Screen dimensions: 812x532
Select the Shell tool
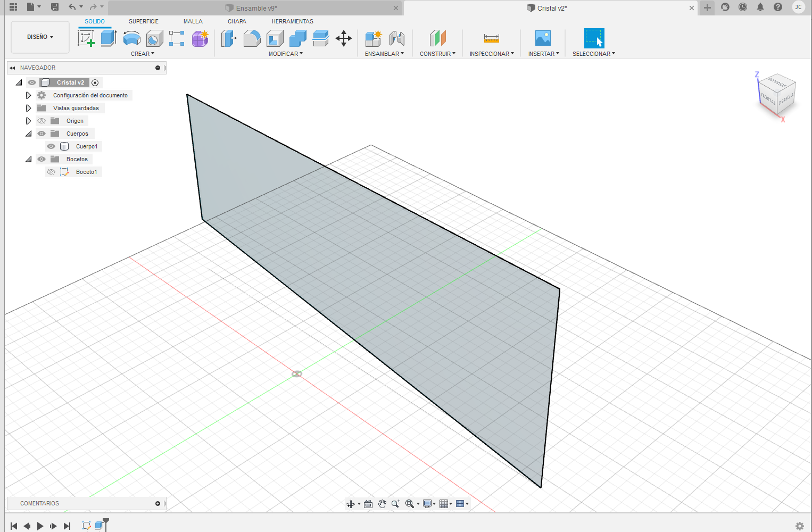click(275, 38)
